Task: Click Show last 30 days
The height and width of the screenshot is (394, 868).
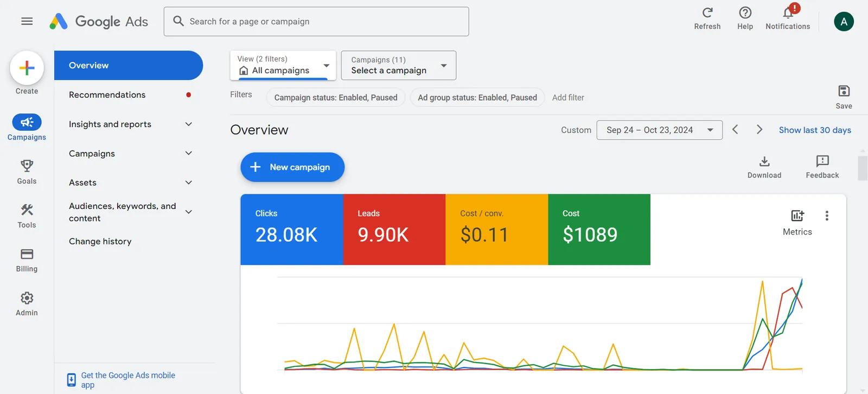Action: [x=815, y=130]
